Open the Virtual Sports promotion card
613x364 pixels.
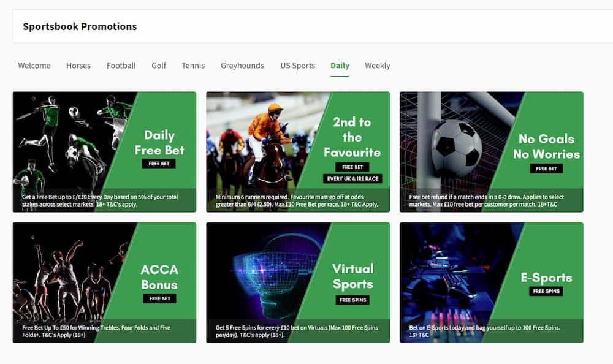click(298, 282)
